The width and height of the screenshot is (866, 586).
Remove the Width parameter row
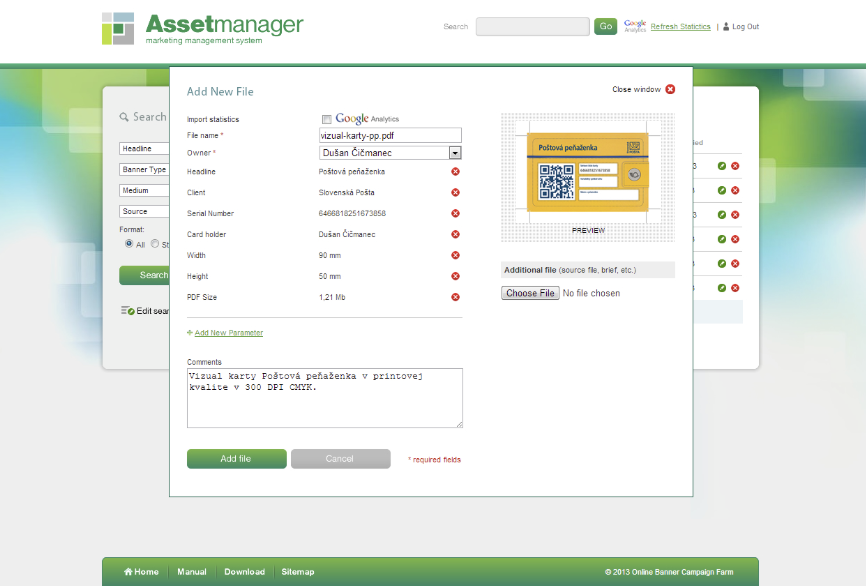(x=456, y=255)
